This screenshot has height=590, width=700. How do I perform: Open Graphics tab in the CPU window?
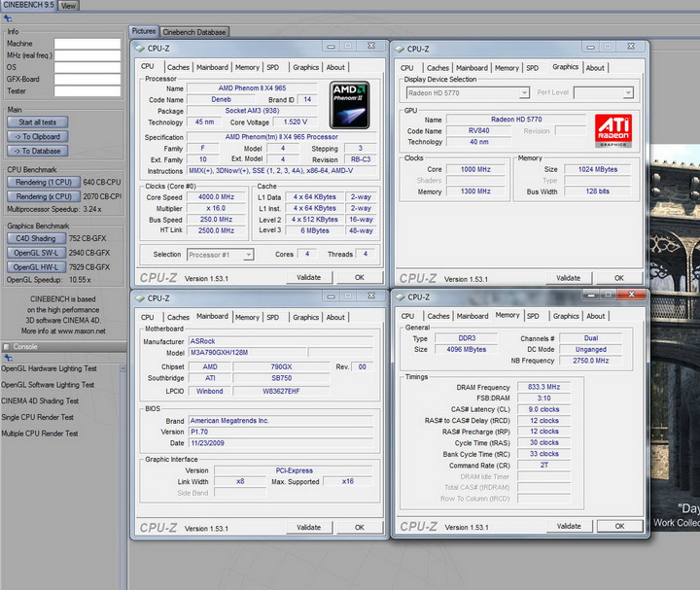click(306, 67)
